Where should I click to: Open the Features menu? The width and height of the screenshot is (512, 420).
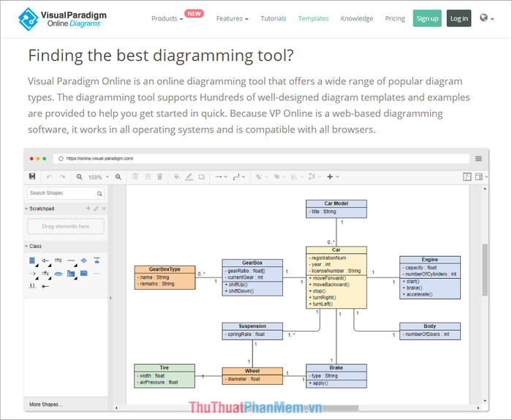tap(232, 18)
